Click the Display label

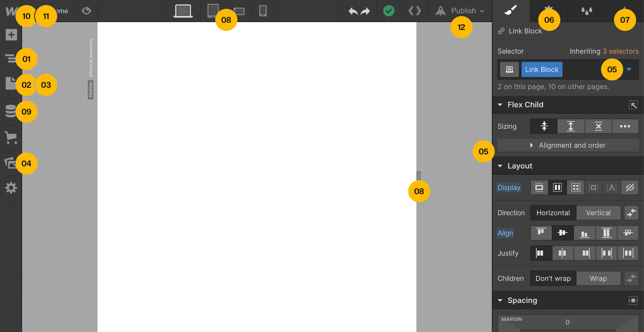[x=509, y=187]
